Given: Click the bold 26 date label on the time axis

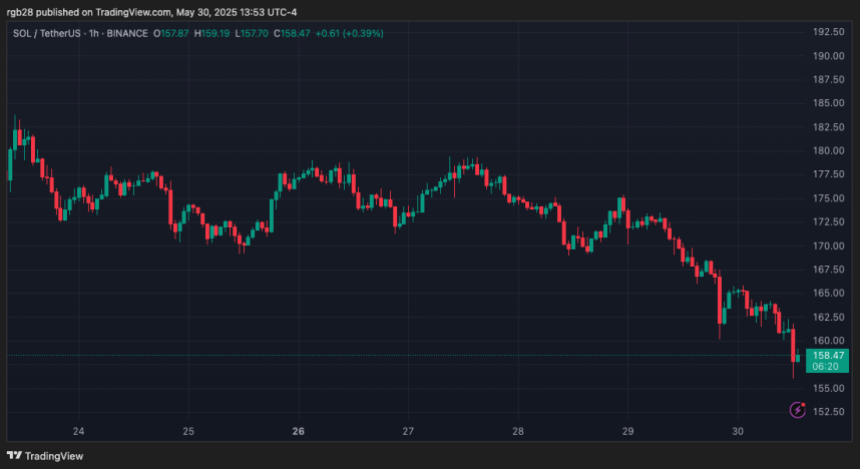Looking at the screenshot, I should click(x=298, y=432).
